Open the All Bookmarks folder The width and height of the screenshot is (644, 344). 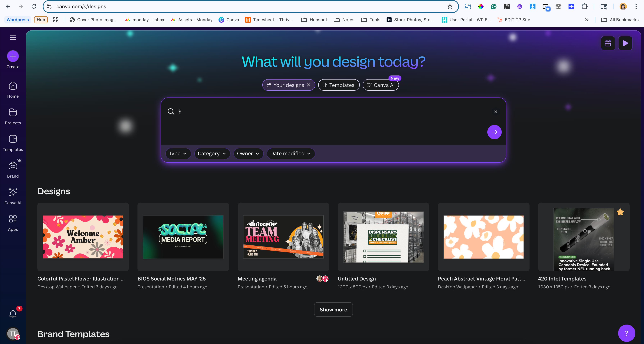(x=620, y=20)
